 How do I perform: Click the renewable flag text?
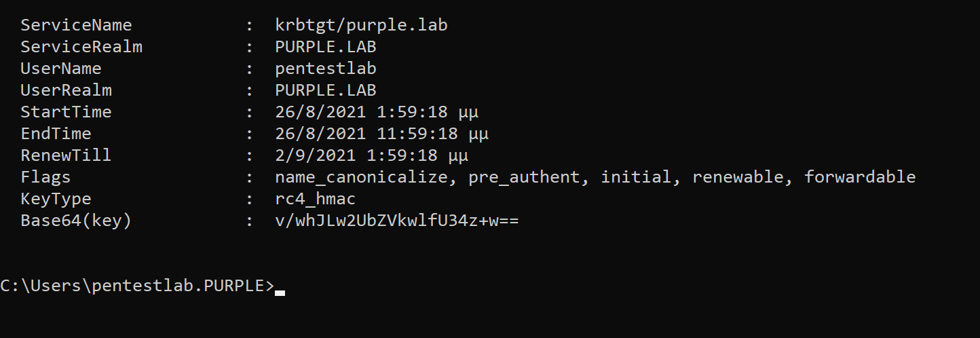pyautogui.click(x=738, y=178)
